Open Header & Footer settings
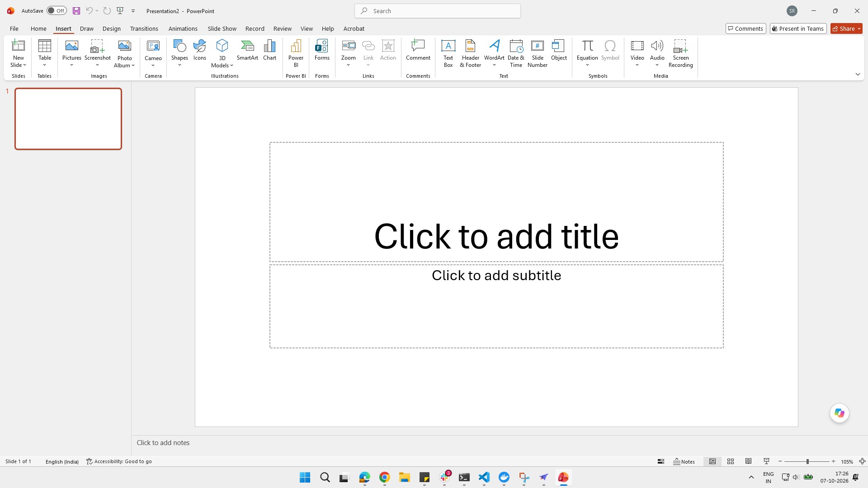This screenshot has width=868, height=488. pyautogui.click(x=470, y=53)
